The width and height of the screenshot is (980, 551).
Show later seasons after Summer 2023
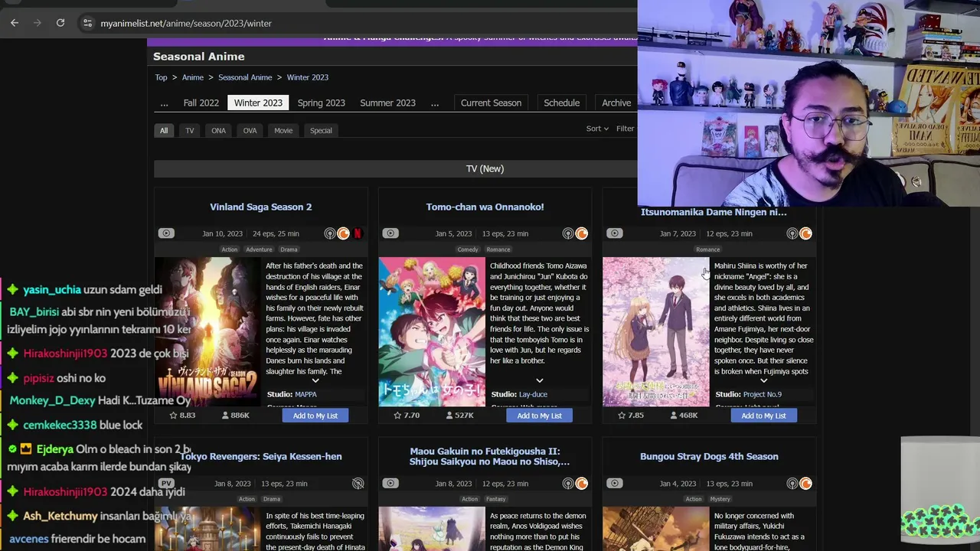click(435, 103)
